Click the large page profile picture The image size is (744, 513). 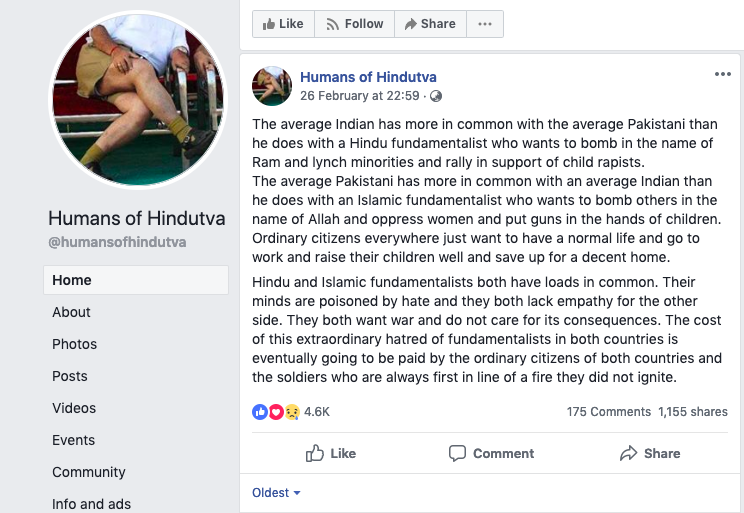pyautogui.click(x=138, y=100)
